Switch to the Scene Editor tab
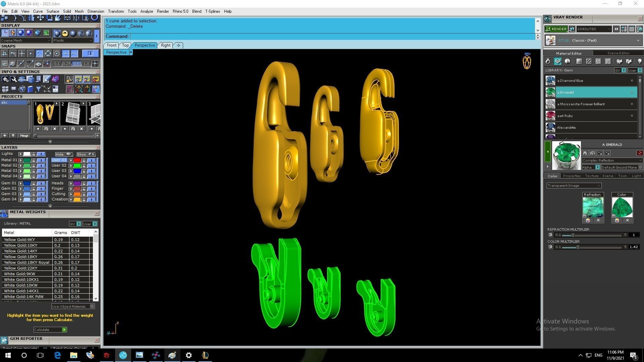 618,53
